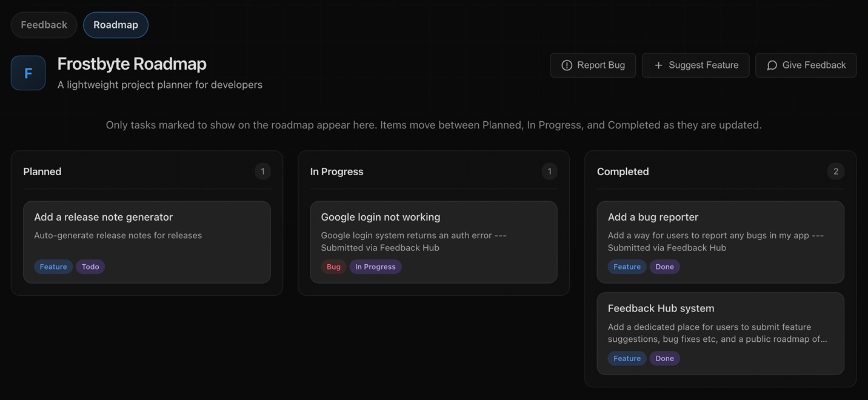Click the Feature tag on release note generator

click(53, 267)
